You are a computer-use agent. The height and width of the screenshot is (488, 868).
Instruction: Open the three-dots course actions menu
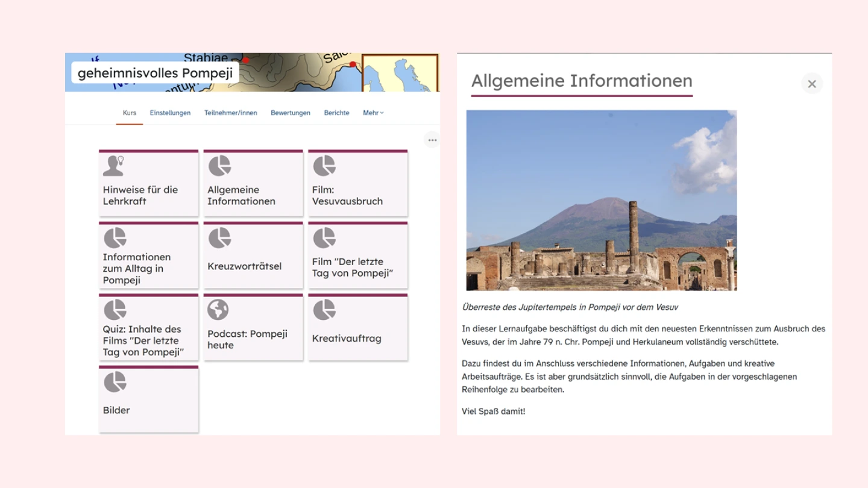(x=432, y=140)
